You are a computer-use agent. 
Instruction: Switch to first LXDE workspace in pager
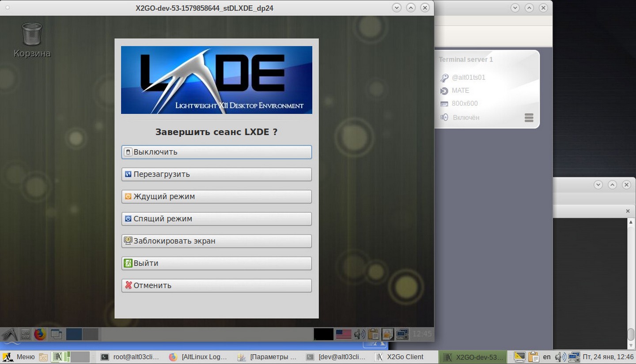pyautogui.click(x=74, y=334)
